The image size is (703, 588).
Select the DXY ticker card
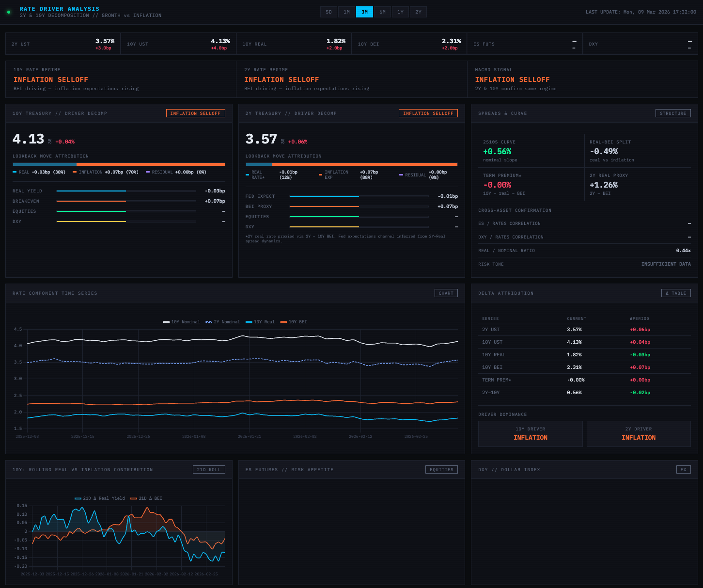coord(640,44)
